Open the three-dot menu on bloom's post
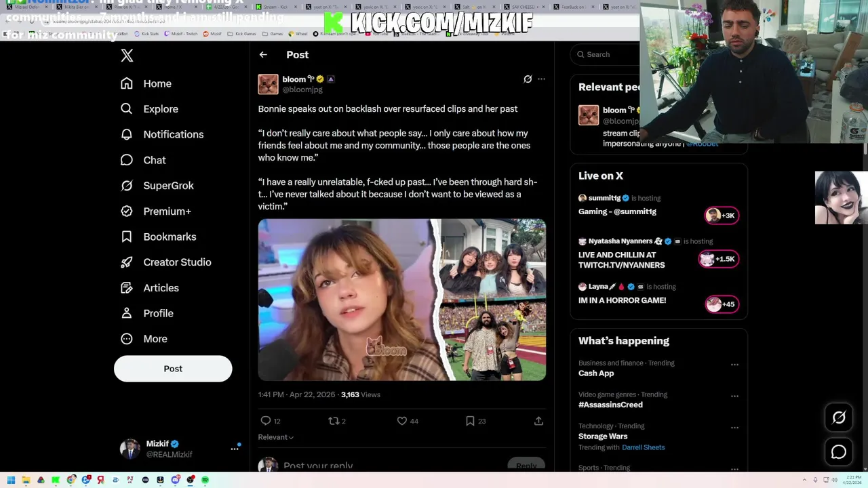868x488 pixels. 541,79
